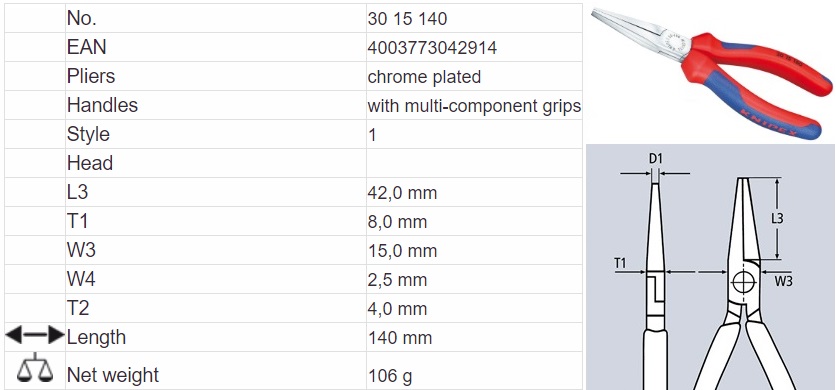Click the D1 label in the drawing

[655, 158]
